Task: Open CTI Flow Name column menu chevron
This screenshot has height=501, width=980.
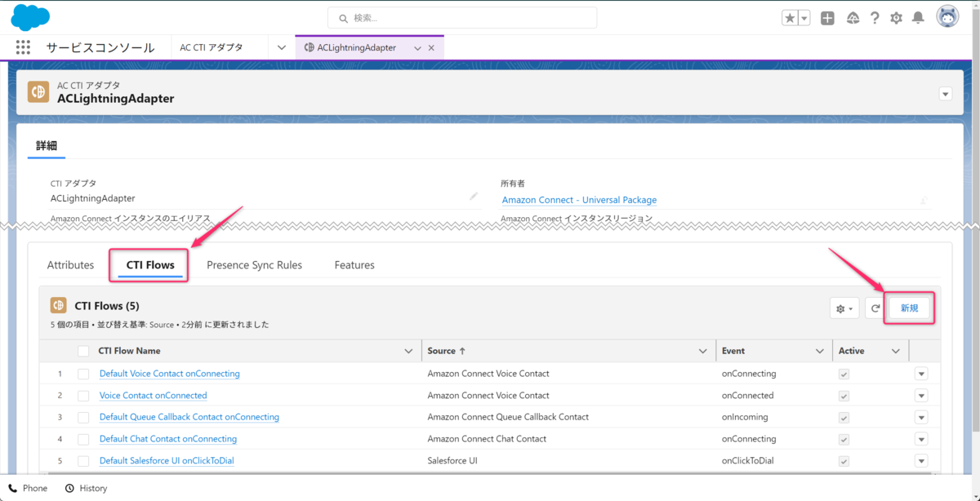Action: [409, 352]
